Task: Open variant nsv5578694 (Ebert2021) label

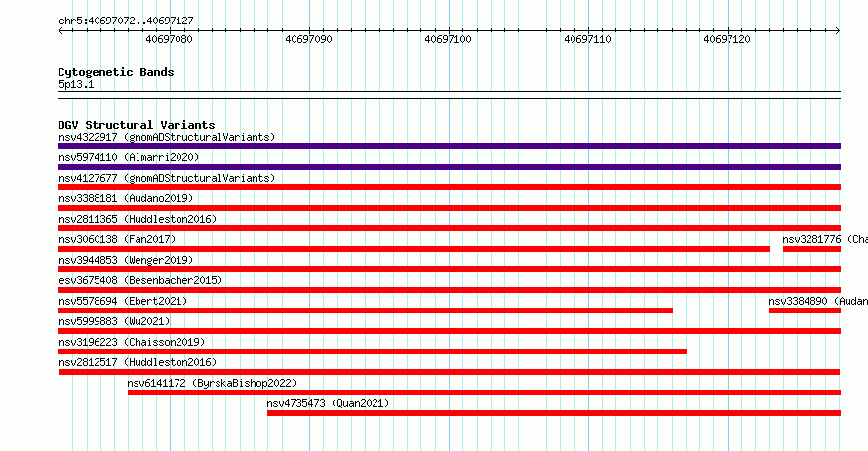Action: pos(123,301)
